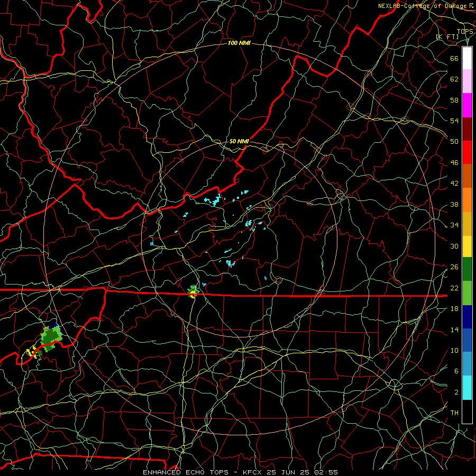This screenshot has height=476, width=476.
Task: Click the "25 JUN 25 02:55" timestamp
Action: tap(302, 472)
